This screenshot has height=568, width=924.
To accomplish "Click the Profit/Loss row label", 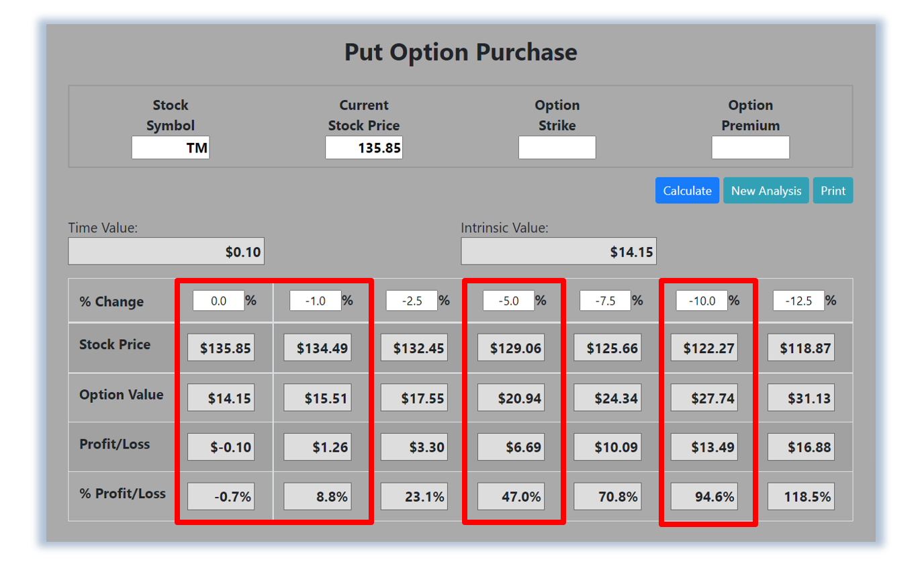I will (x=114, y=444).
